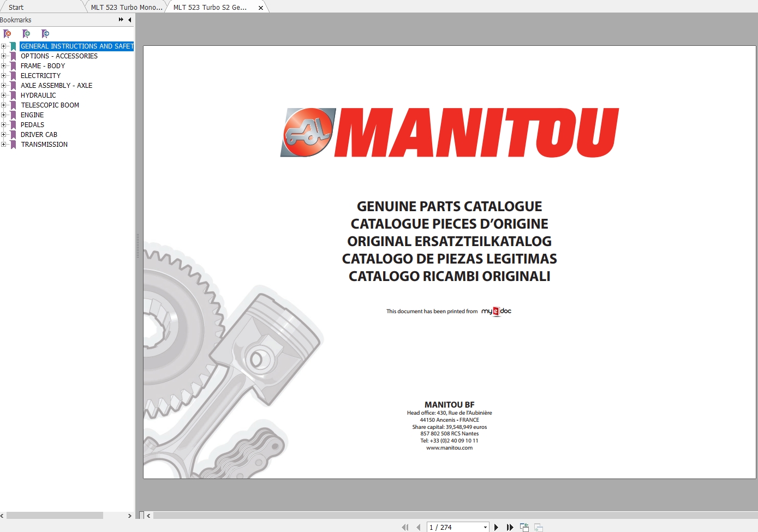Select the PEDALS bookmark

pyautogui.click(x=32, y=125)
